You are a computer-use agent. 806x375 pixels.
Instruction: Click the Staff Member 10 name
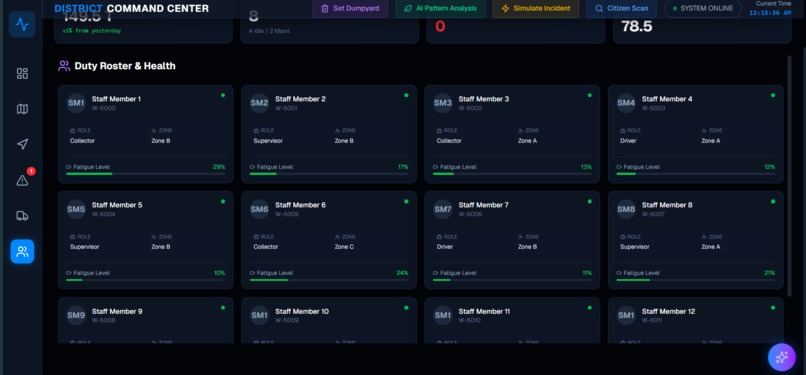coord(302,311)
